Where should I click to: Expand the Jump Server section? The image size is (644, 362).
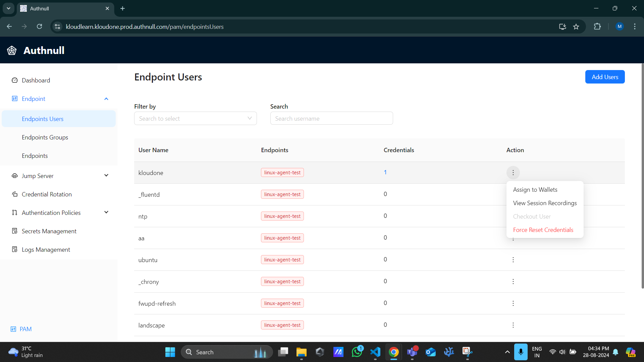click(x=106, y=175)
